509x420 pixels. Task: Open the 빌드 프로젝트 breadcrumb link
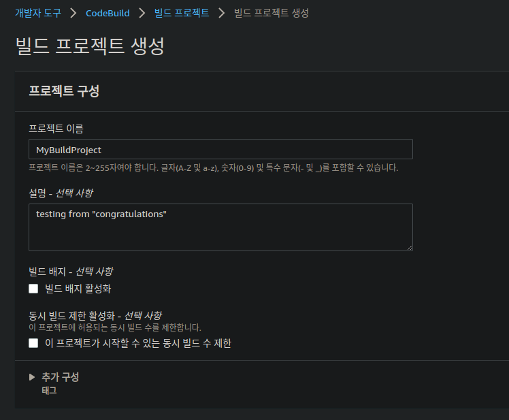[182, 13]
